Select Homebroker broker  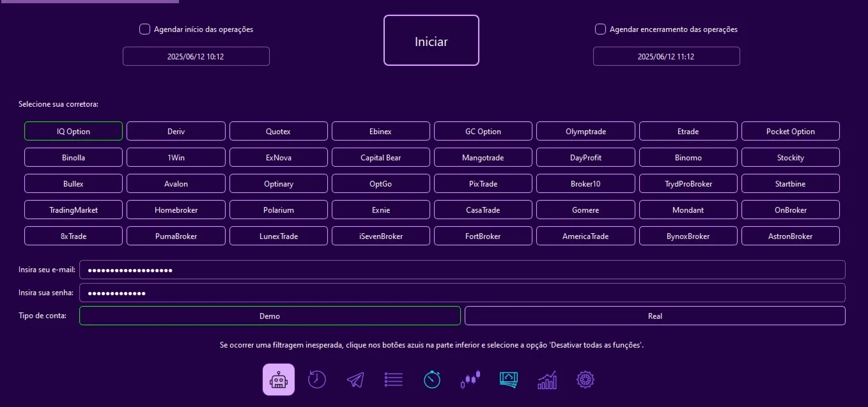pos(176,210)
